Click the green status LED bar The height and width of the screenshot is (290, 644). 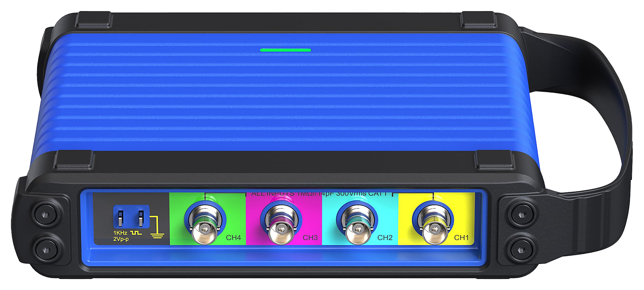point(286,50)
